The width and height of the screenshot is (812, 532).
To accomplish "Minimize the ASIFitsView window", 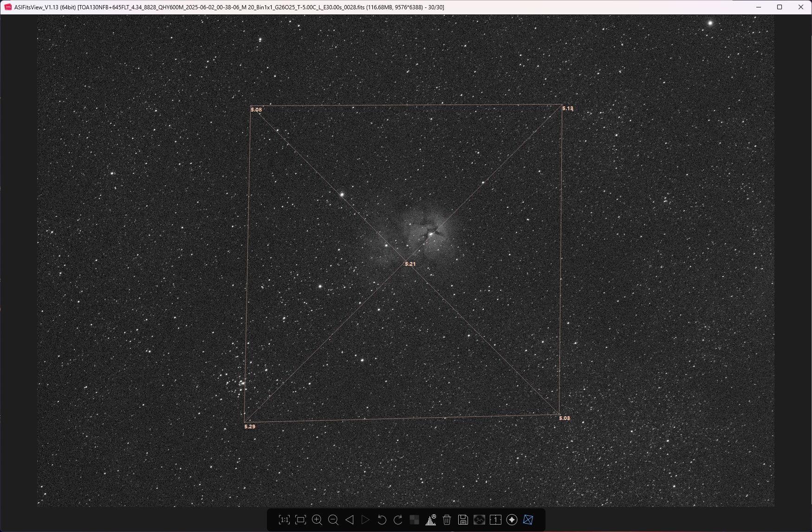I will [759, 7].
